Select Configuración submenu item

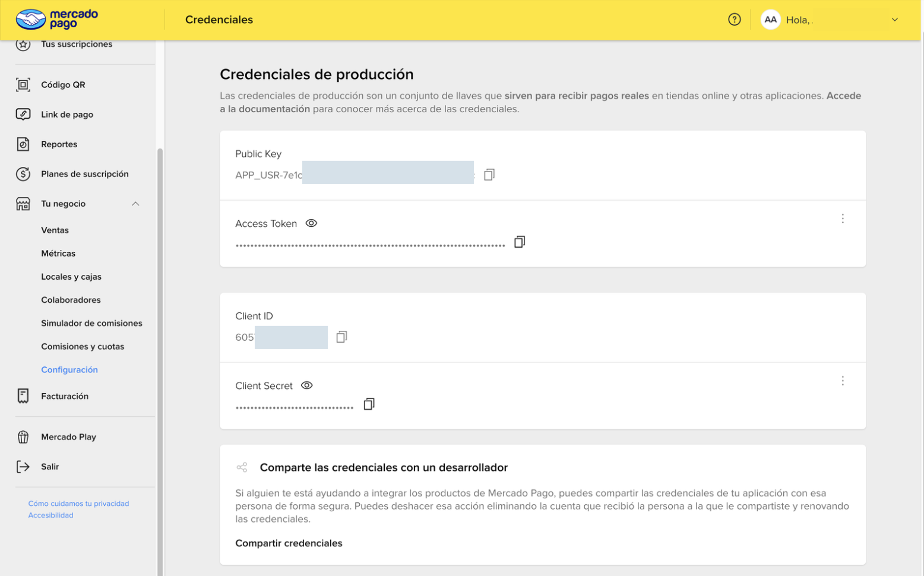[69, 370]
